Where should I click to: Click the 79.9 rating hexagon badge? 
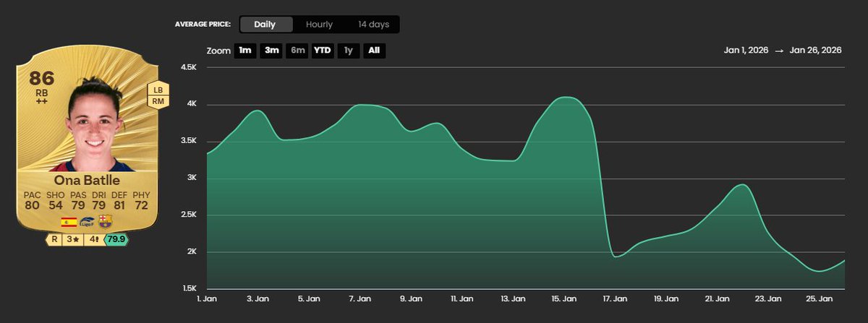pyautogui.click(x=118, y=239)
